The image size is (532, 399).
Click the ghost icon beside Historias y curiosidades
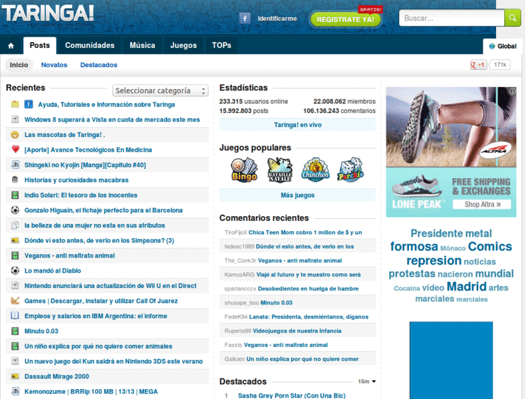[x=15, y=180]
